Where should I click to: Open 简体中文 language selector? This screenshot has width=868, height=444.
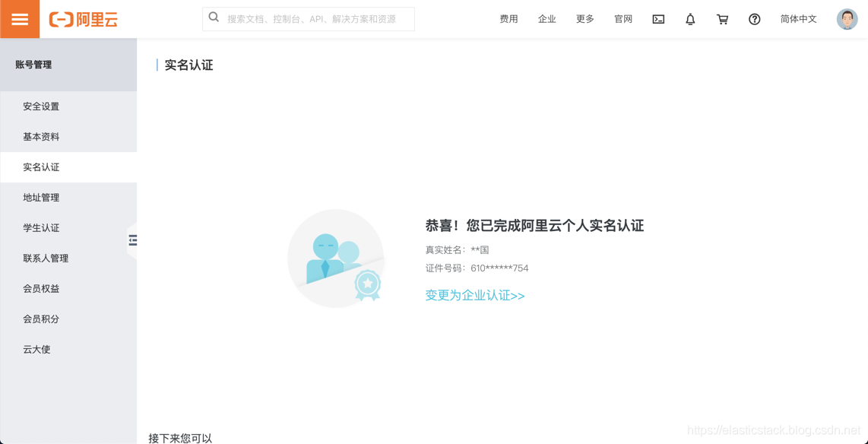pyautogui.click(x=799, y=19)
